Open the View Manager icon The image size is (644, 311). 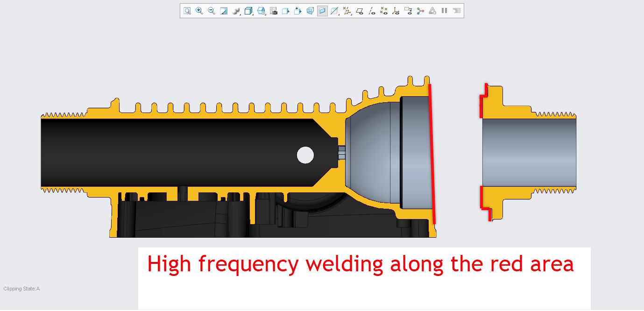click(x=262, y=11)
